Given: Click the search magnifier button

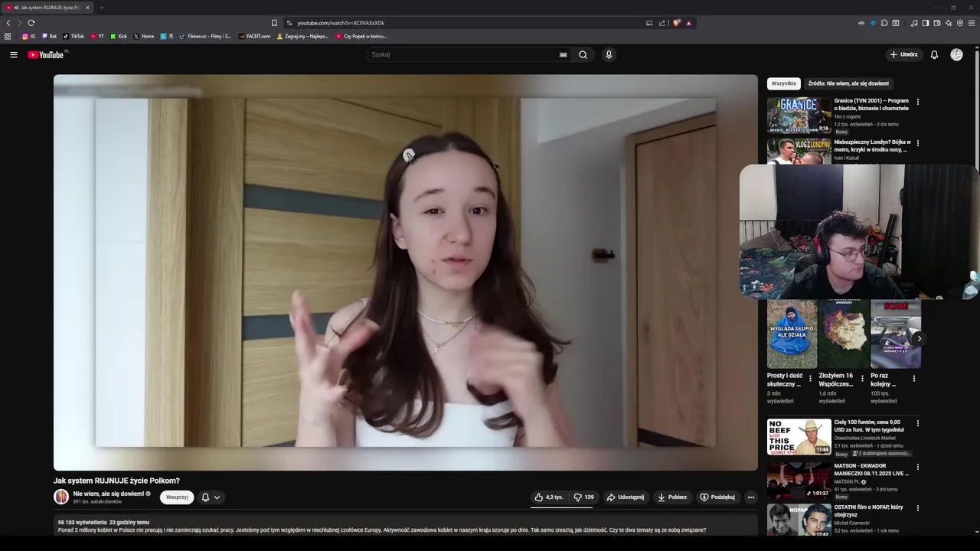Looking at the screenshot, I should tap(583, 54).
